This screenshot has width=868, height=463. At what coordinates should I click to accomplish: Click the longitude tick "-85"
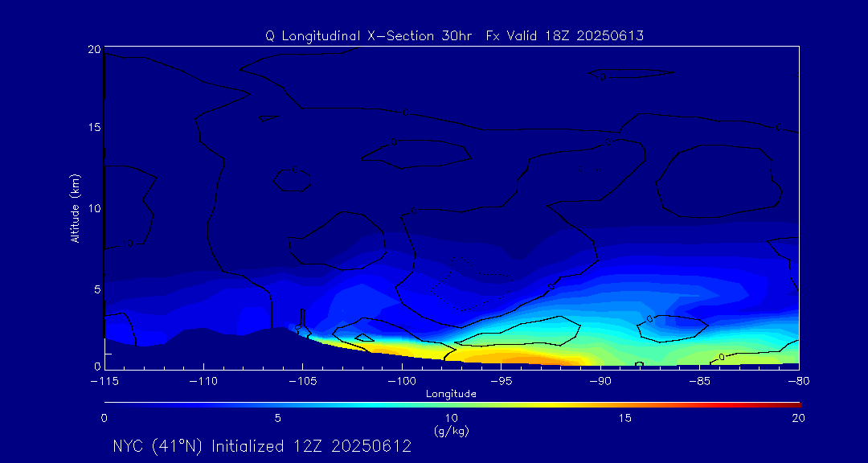pos(700,381)
